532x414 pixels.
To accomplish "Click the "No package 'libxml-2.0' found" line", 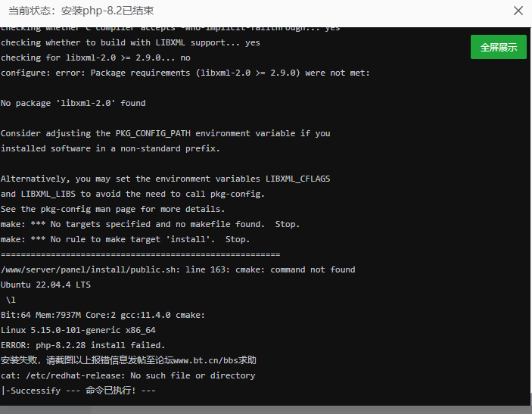I will tap(73, 103).
